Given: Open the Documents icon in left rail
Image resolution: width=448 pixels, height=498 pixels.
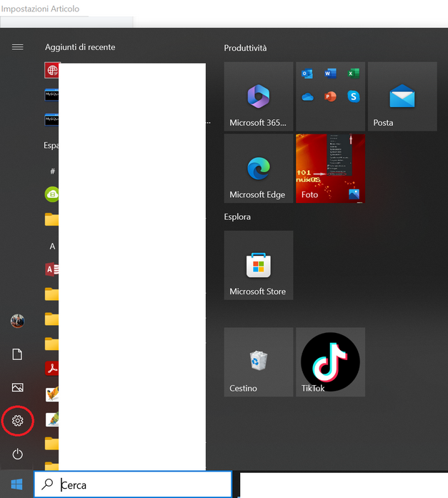Looking at the screenshot, I should pyautogui.click(x=17, y=354).
